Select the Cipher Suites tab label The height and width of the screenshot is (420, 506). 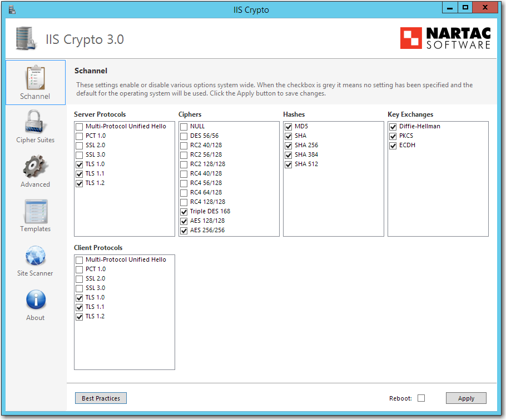[35, 140]
